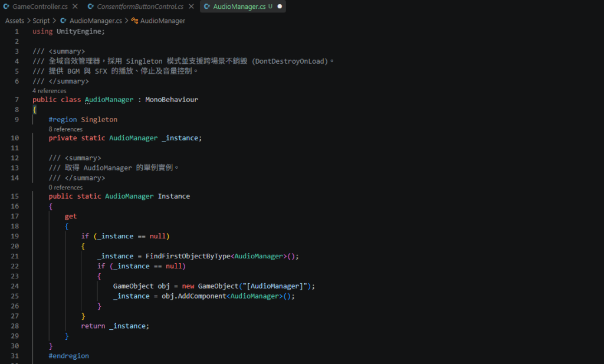Open the AudioManager.cs breadcrumb item
Viewport: 604px width, 364px height.
(x=96, y=21)
